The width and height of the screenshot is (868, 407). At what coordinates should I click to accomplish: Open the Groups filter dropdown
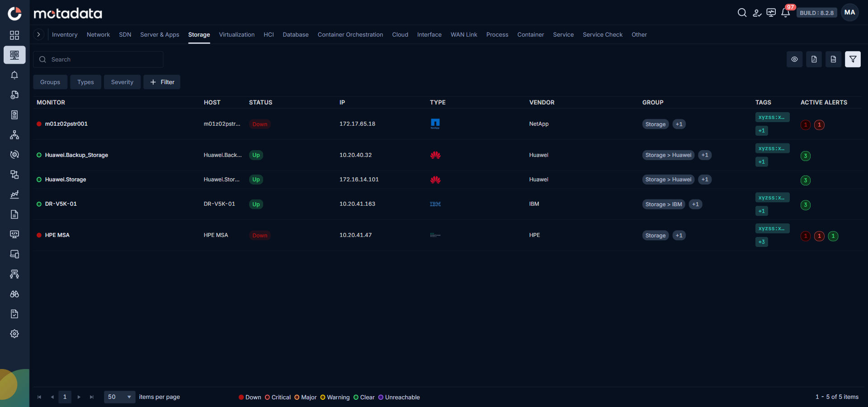tap(50, 82)
